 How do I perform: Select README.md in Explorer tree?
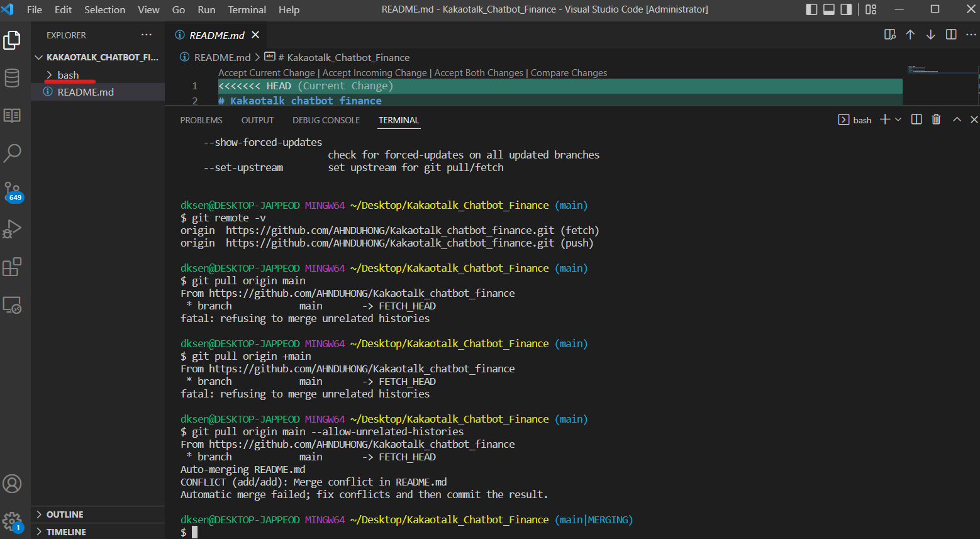click(x=98, y=92)
